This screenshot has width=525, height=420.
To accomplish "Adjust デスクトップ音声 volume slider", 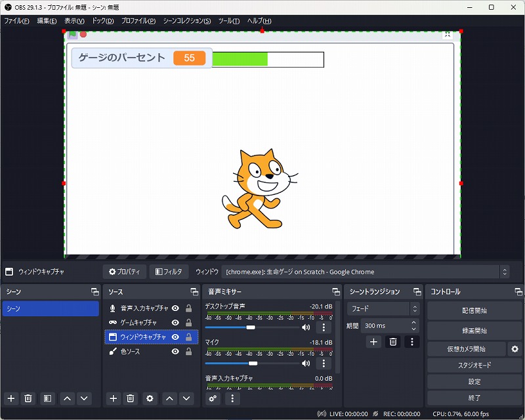I will point(252,327).
